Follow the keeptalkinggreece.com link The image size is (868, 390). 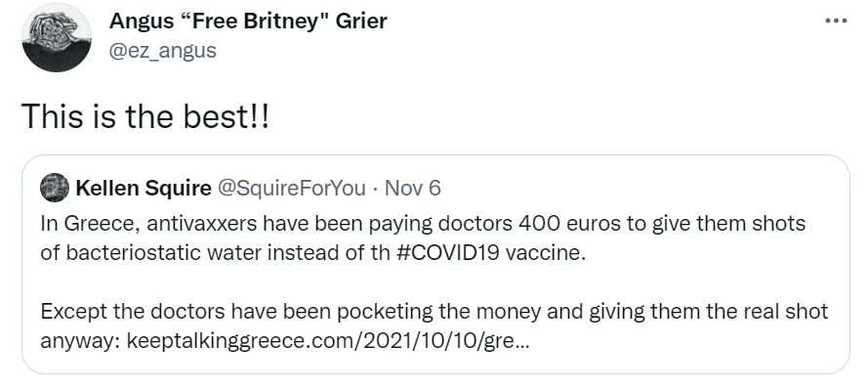coord(328,341)
